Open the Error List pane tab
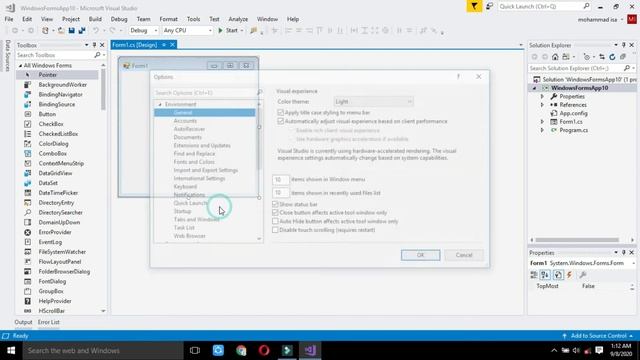 tap(49, 322)
